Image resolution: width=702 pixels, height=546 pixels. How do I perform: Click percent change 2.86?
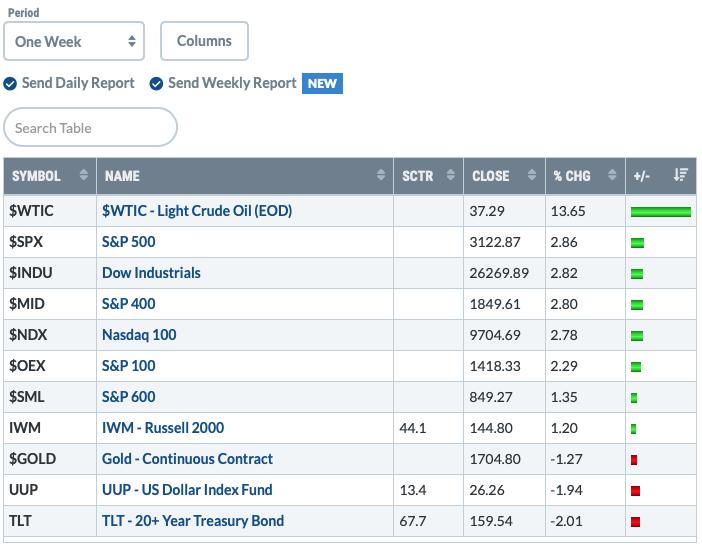[x=564, y=242]
